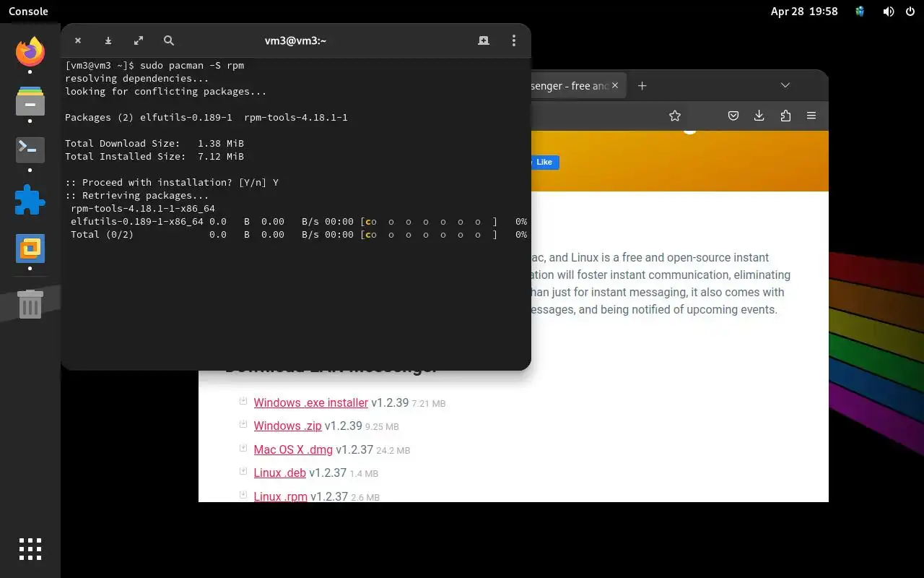Download the Windows .zip link
Image resolution: width=924 pixels, height=578 pixels.
287,426
